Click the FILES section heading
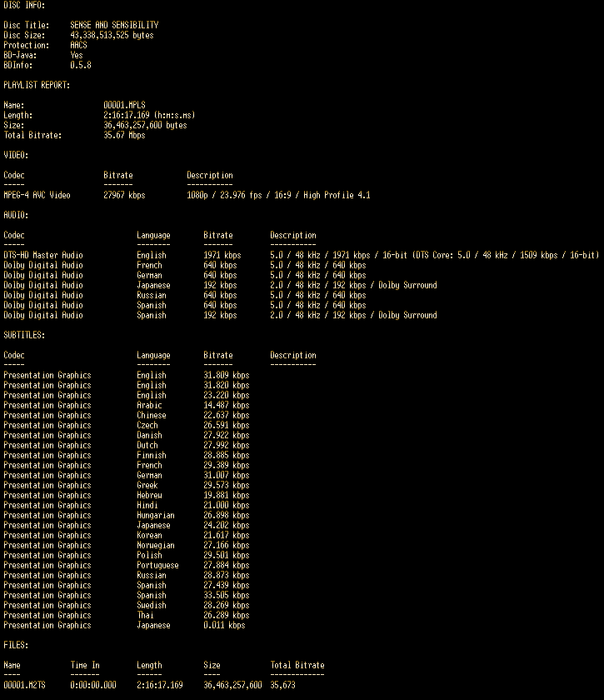604x700 pixels. point(16,645)
